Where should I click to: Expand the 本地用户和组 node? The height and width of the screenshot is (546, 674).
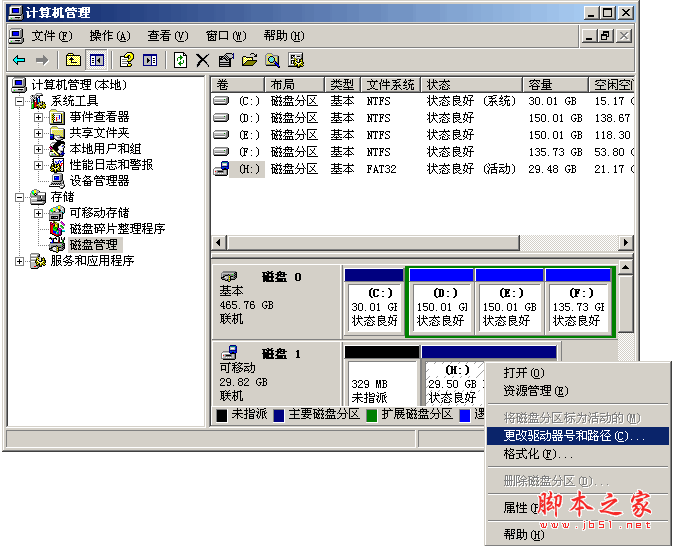(38, 149)
